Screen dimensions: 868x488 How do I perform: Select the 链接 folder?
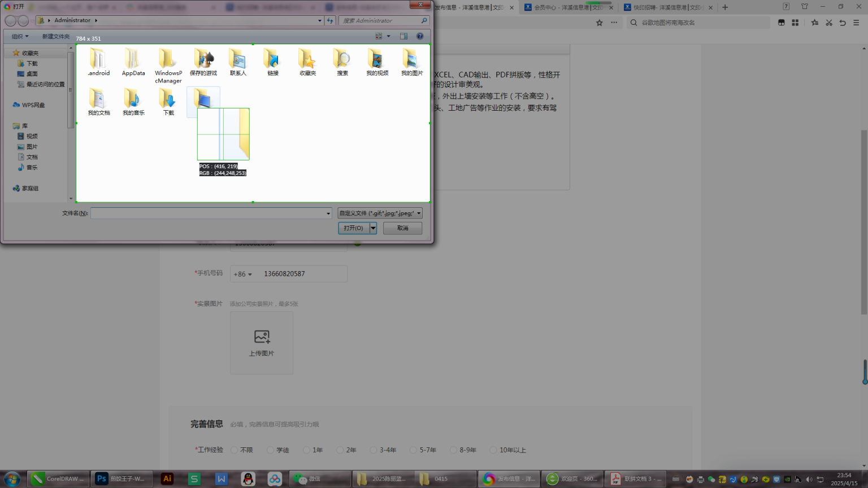273,62
